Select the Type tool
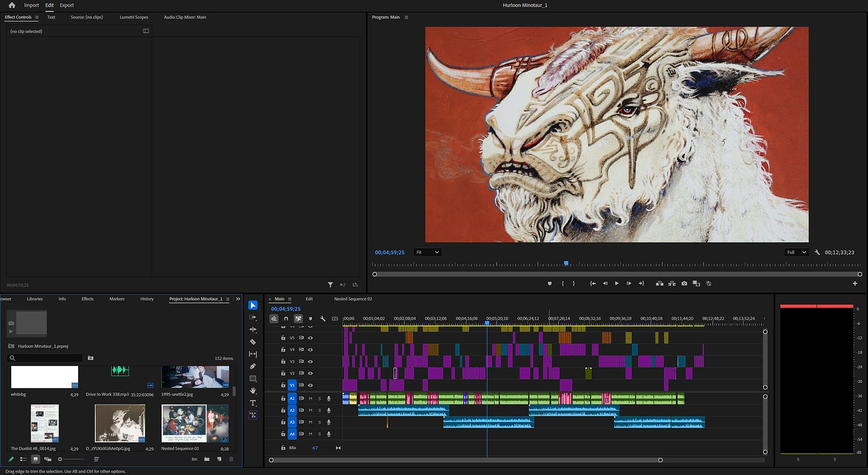The width and height of the screenshot is (868, 475). (x=253, y=403)
